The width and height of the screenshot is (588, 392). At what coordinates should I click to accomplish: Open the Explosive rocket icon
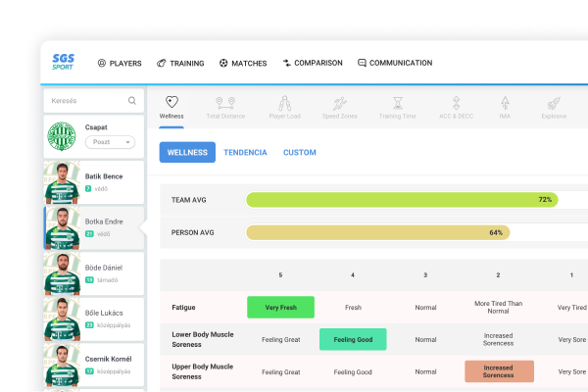(x=554, y=103)
